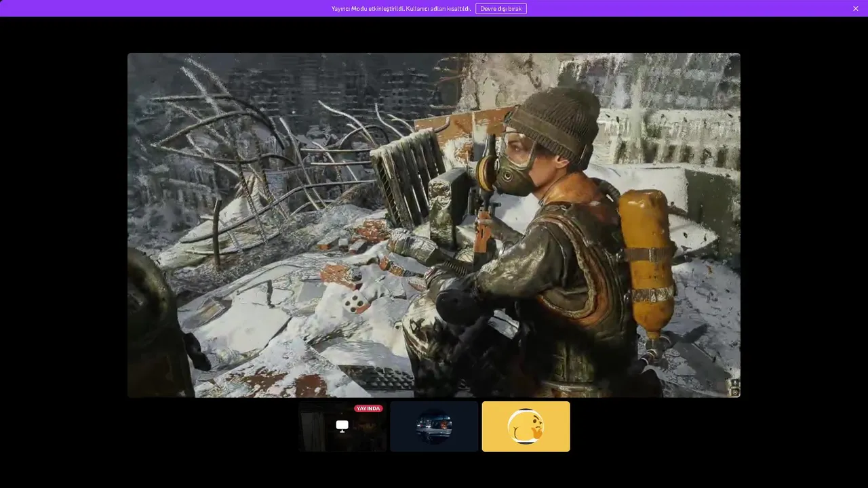Click the "Devre dışı bırak" button in the banner
This screenshot has height=488, width=868.
[x=501, y=8]
